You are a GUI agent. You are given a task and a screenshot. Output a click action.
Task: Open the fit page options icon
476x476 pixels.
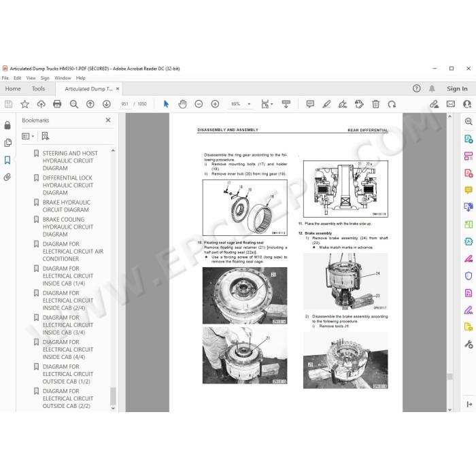pos(267,104)
